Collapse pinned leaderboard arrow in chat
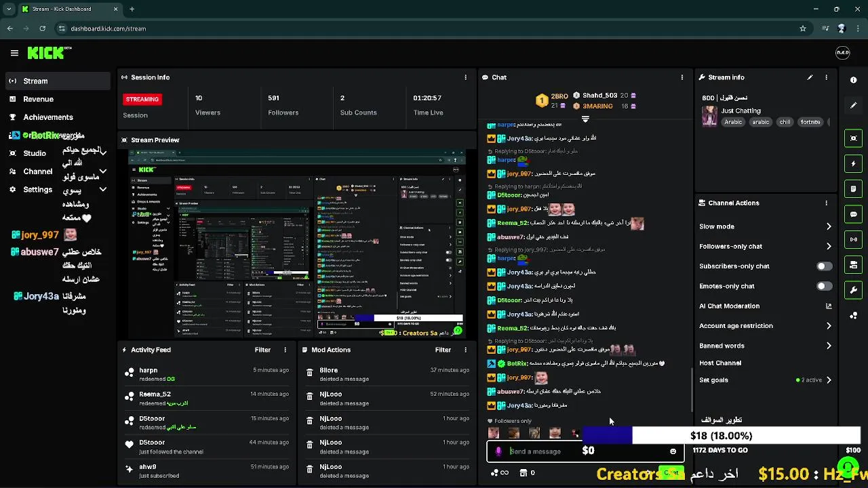This screenshot has height=488, width=868. [x=585, y=119]
